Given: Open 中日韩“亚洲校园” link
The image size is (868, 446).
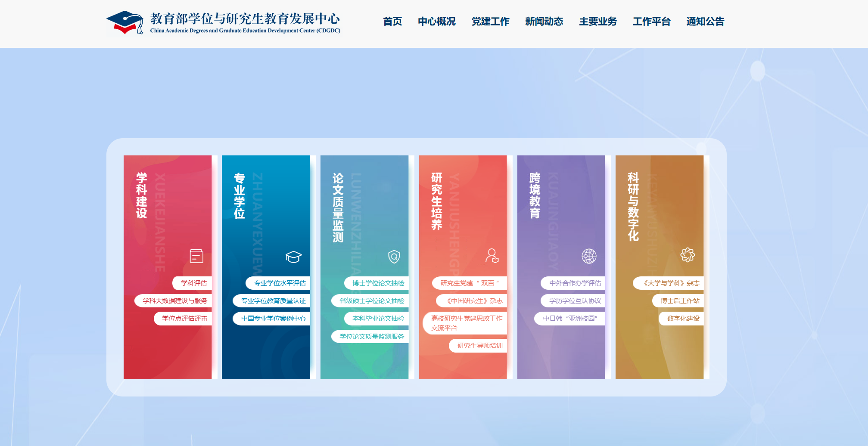Looking at the screenshot, I should (570, 319).
